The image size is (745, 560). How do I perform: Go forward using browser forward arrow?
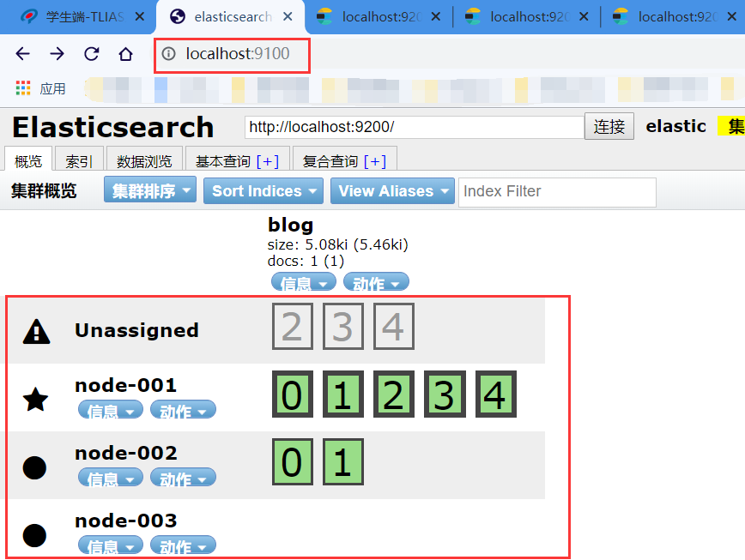(57, 54)
